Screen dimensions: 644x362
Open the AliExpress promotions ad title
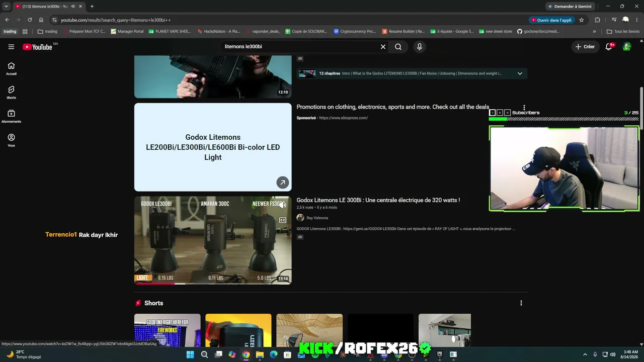tap(393, 107)
